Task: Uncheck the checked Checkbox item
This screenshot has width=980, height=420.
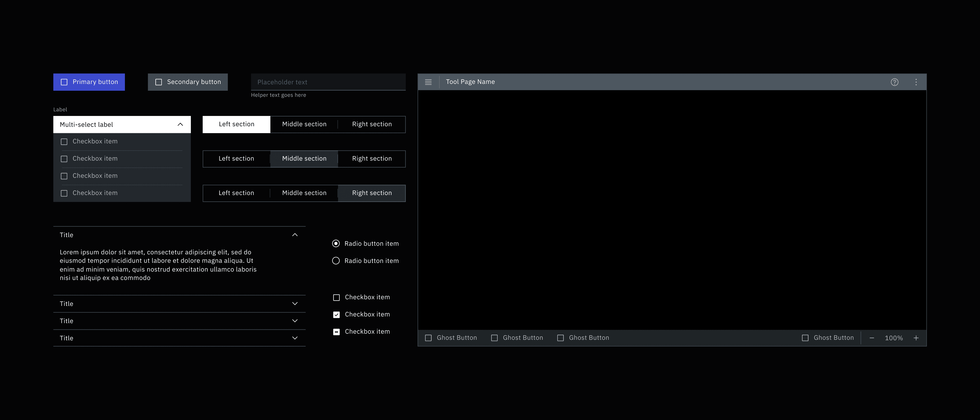Action: click(336, 315)
